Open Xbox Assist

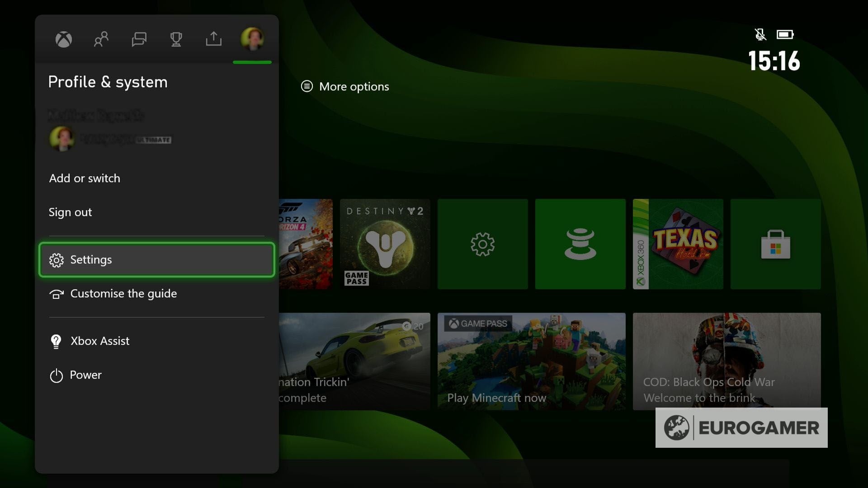[x=99, y=341]
